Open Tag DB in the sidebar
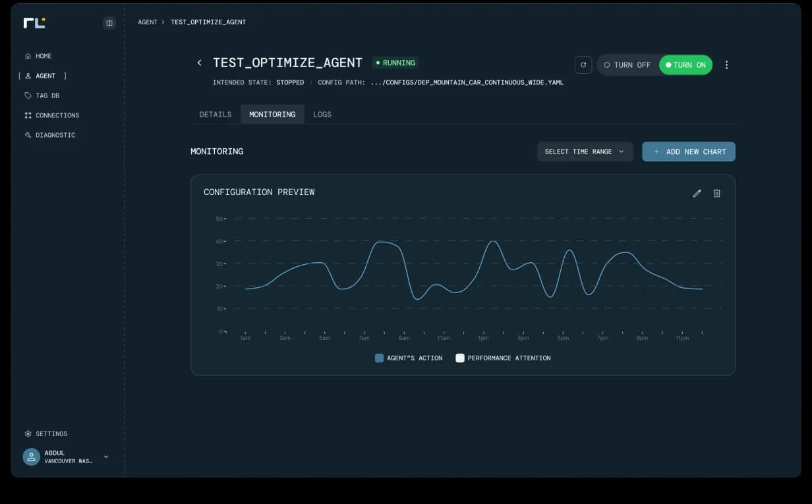The height and width of the screenshot is (504, 812). point(42,96)
